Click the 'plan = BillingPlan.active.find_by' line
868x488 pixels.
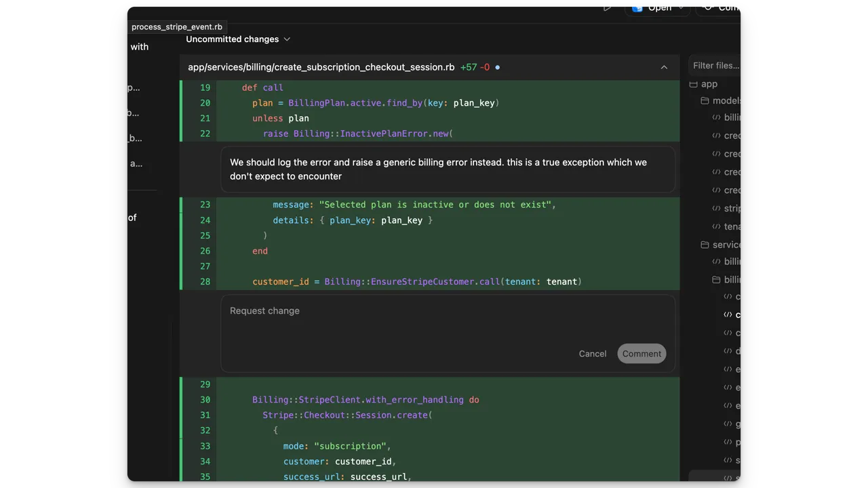[376, 103]
